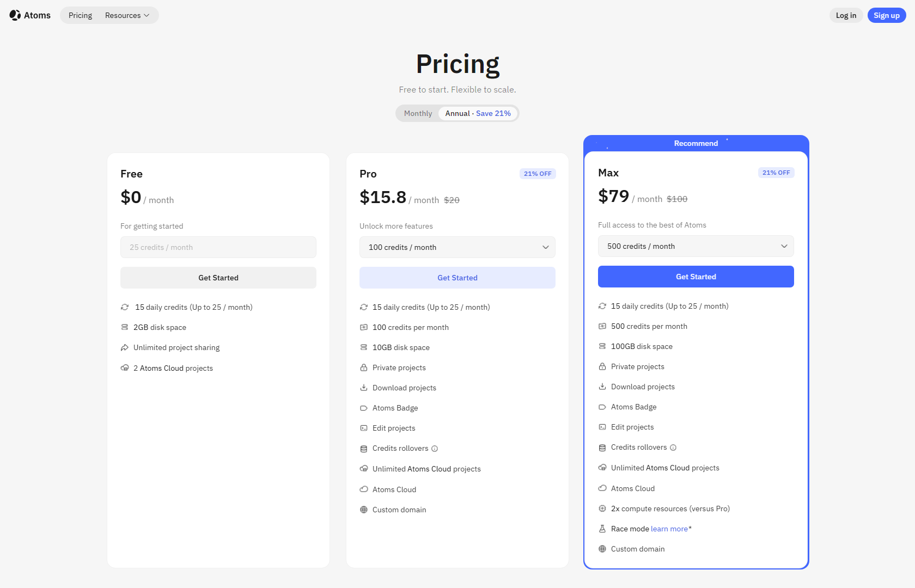Click the share icon for Unlimited project sharing
This screenshot has height=588, width=915.
[125, 347]
